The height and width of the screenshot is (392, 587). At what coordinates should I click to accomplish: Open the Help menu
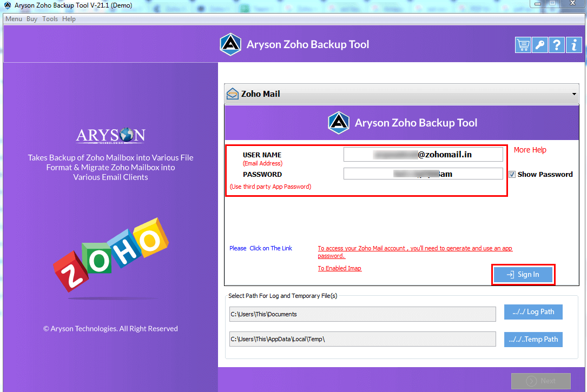click(x=69, y=19)
